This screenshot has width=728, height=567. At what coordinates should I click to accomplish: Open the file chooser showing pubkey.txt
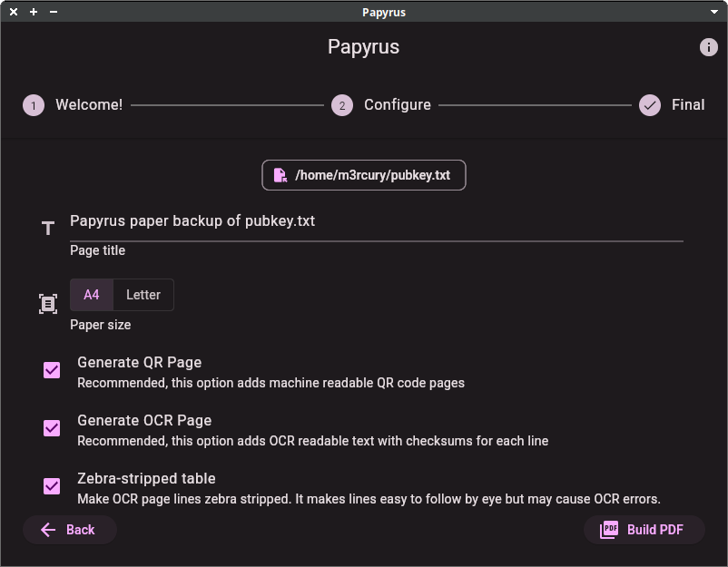point(363,174)
